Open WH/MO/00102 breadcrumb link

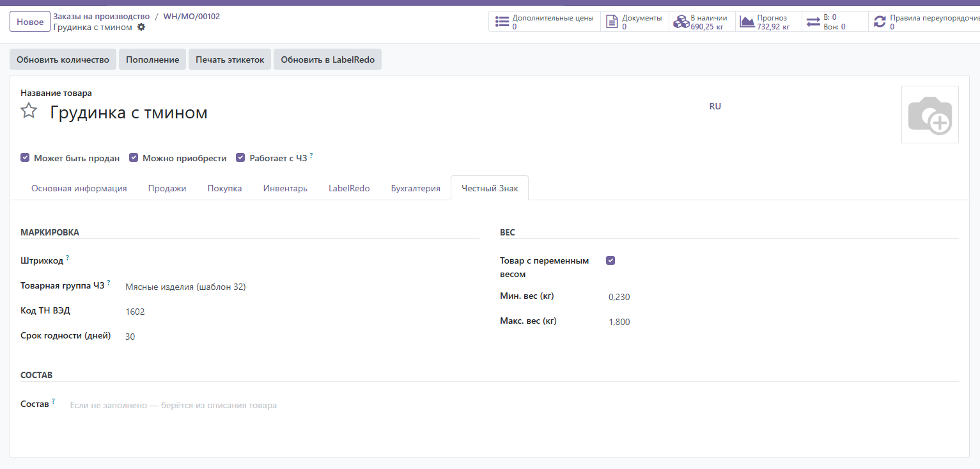pos(191,16)
